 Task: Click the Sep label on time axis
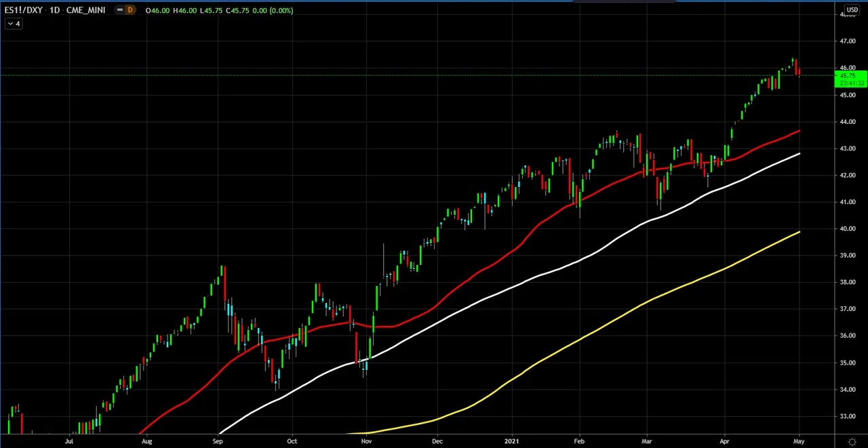pyautogui.click(x=217, y=441)
